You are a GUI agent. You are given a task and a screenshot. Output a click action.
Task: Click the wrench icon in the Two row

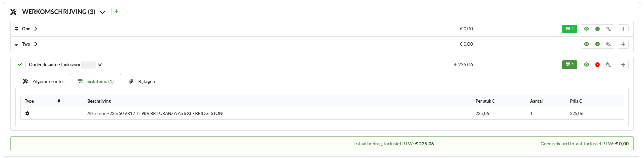608,44
